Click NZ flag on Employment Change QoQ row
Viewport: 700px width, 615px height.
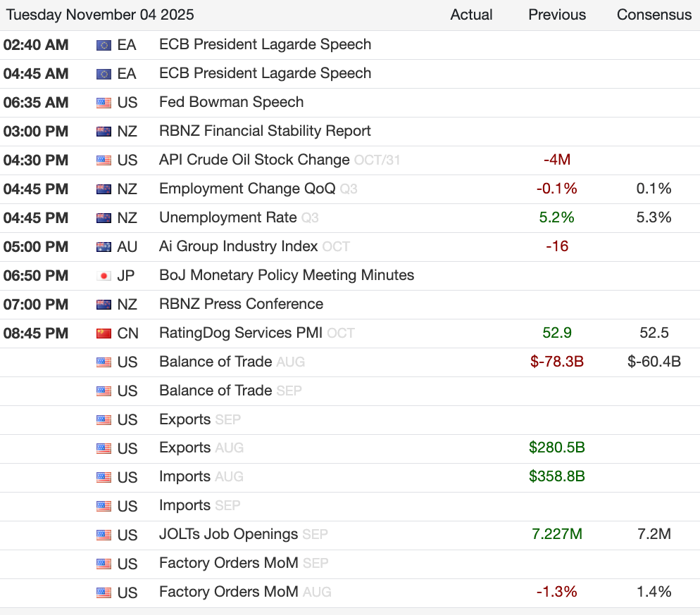[104, 189]
